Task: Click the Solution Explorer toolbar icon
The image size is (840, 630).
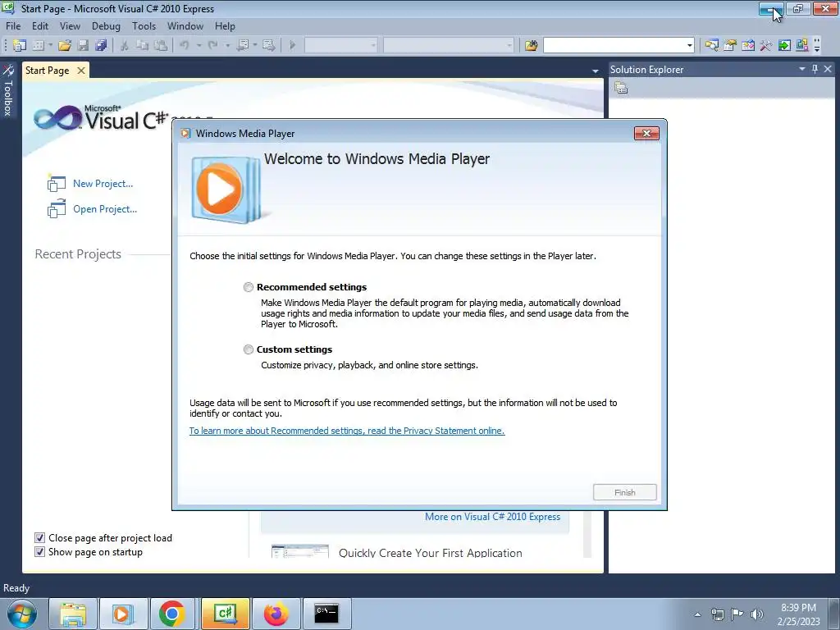Action: point(711,46)
